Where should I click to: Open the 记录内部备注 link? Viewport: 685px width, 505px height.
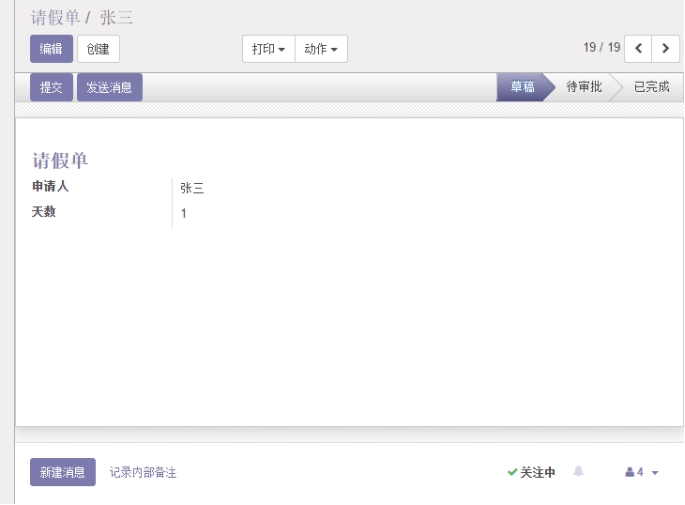pyautogui.click(x=143, y=472)
